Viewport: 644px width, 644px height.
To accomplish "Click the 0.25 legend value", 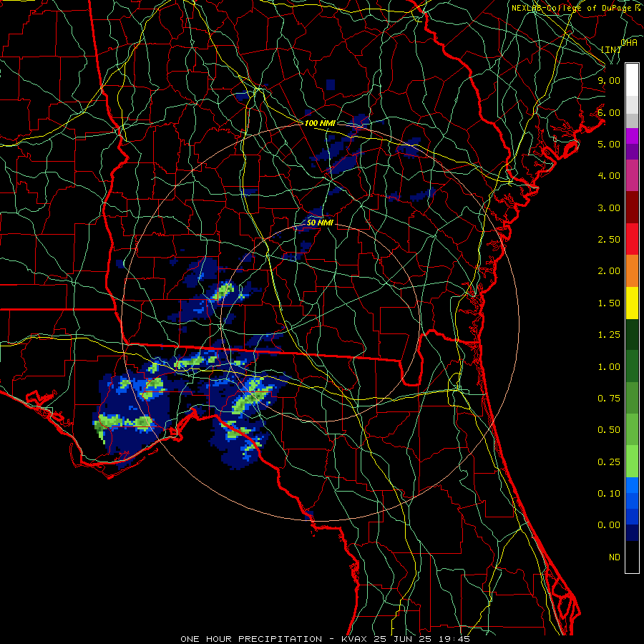I will [609, 462].
